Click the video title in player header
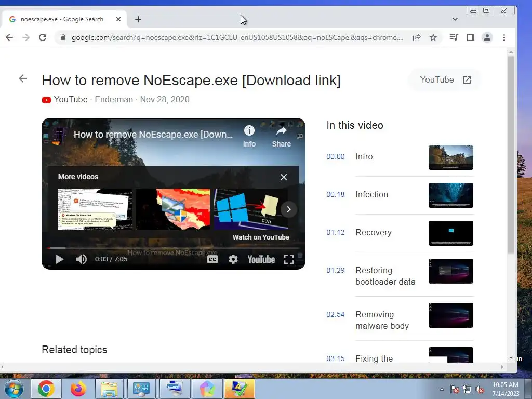Viewport: 532px width, 399px height. click(153, 135)
